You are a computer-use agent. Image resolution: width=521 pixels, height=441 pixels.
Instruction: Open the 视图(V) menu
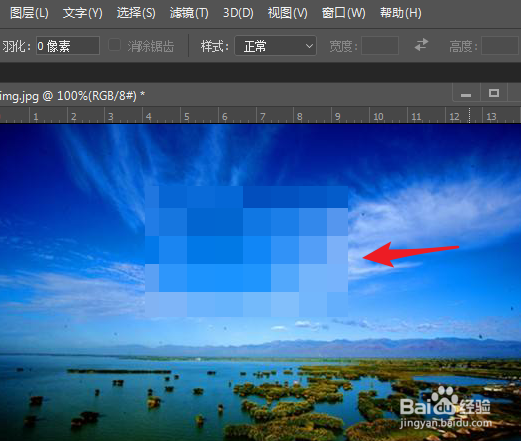pyautogui.click(x=288, y=13)
